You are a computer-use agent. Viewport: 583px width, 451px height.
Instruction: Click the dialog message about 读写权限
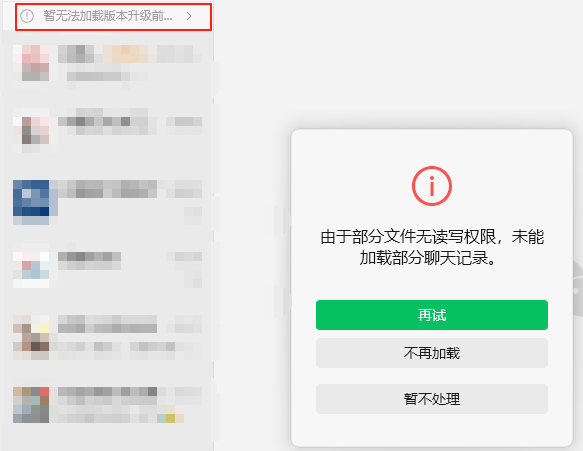432,247
